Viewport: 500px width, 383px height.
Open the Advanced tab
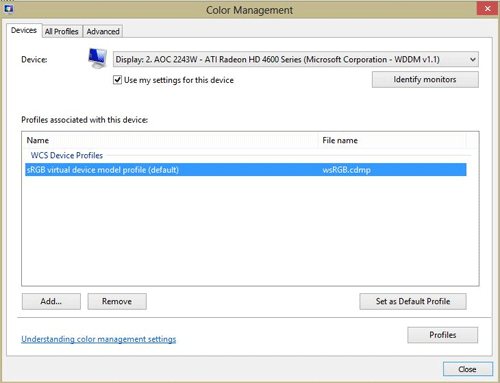point(103,31)
